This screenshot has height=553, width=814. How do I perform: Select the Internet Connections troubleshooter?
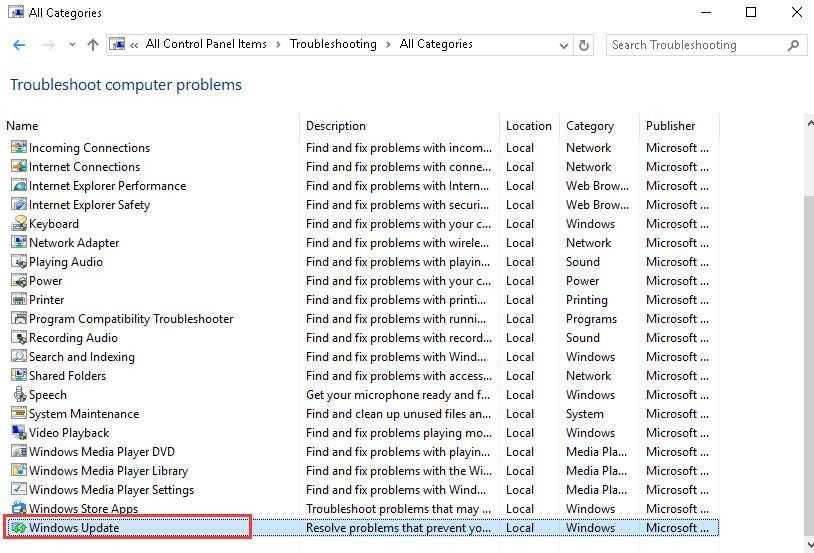[x=84, y=167]
